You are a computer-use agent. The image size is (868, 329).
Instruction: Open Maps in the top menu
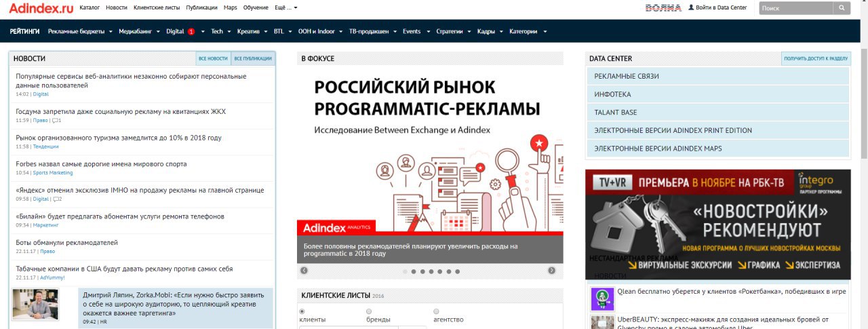pos(231,7)
